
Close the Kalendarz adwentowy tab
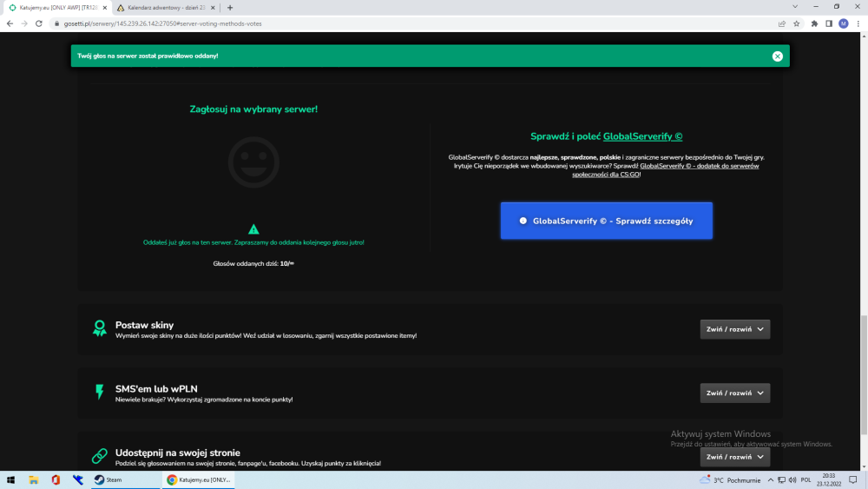pos(213,8)
